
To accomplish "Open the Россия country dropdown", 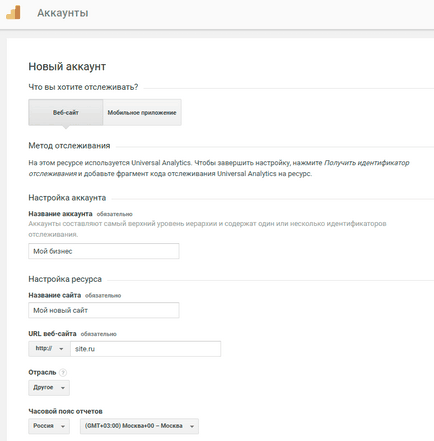I will (49, 426).
